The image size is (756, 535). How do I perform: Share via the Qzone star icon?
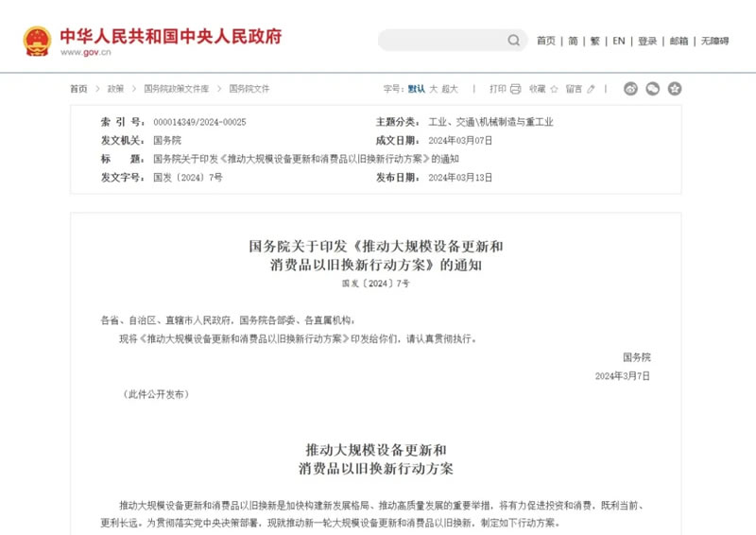coord(675,89)
